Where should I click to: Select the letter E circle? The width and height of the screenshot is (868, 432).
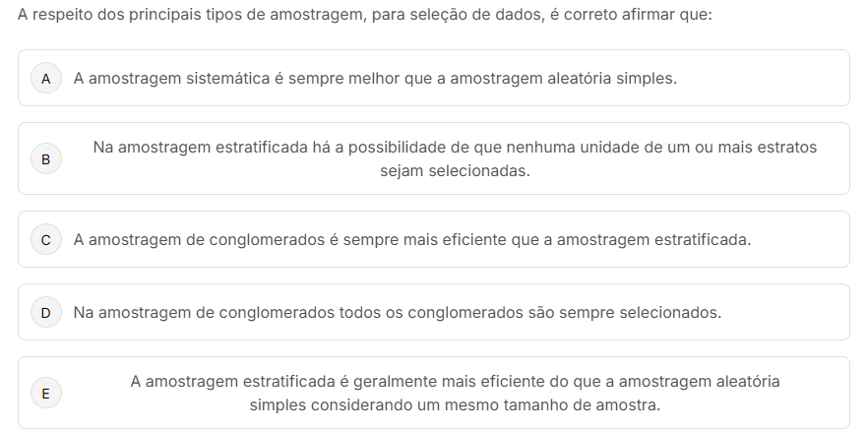[45, 393]
